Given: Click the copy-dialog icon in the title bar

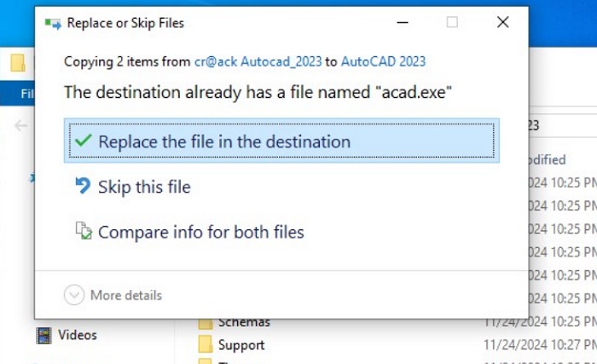Looking at the screenshot, I should tap(53, 24).
